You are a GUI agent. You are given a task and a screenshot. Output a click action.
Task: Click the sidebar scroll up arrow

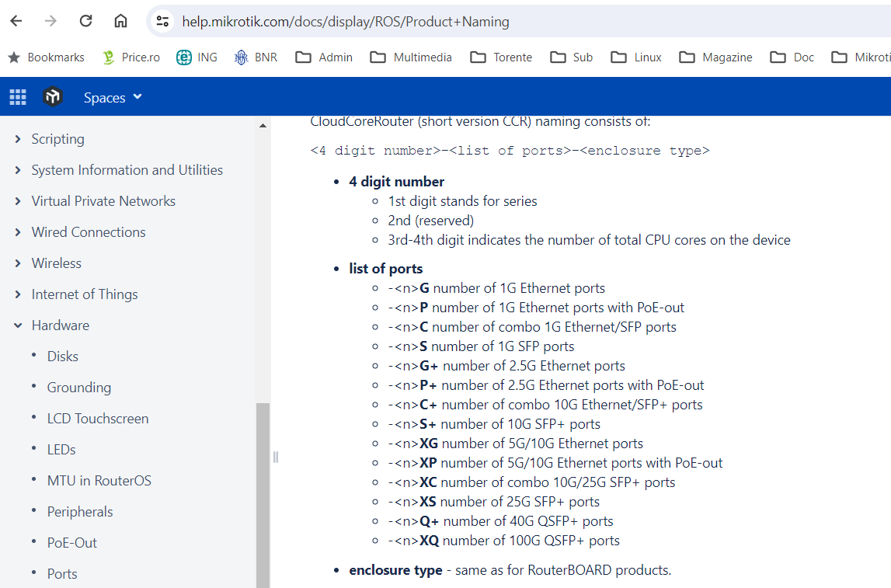263,126
